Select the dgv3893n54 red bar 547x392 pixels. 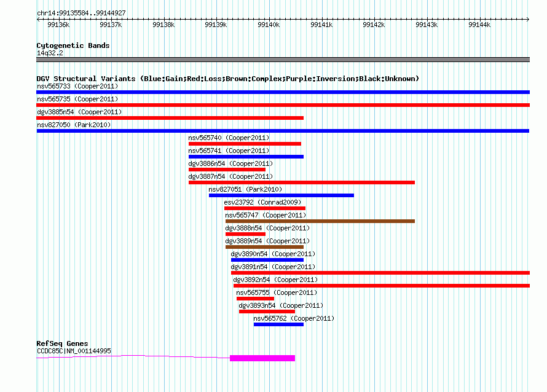[x=267, y=312]
